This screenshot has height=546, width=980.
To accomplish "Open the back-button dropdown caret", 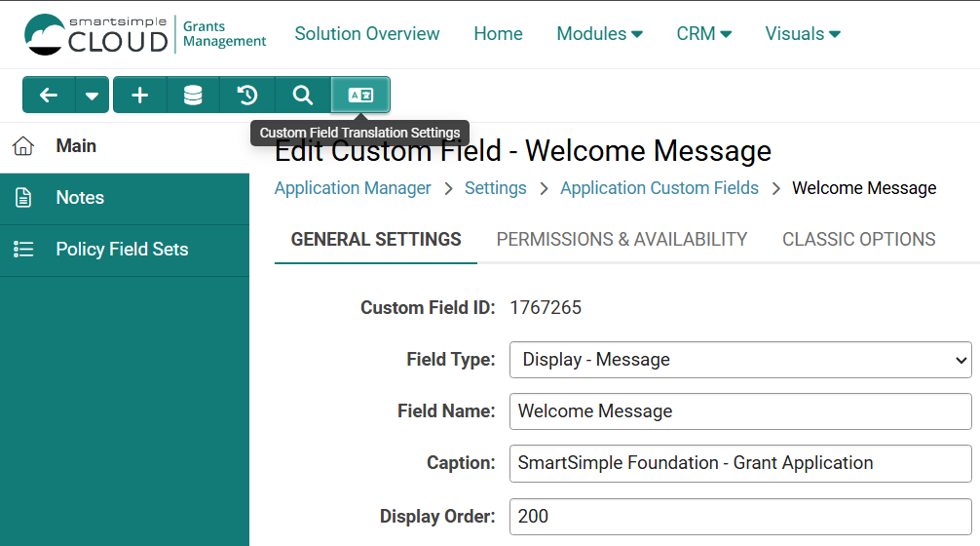I will [x=92, y=96].
